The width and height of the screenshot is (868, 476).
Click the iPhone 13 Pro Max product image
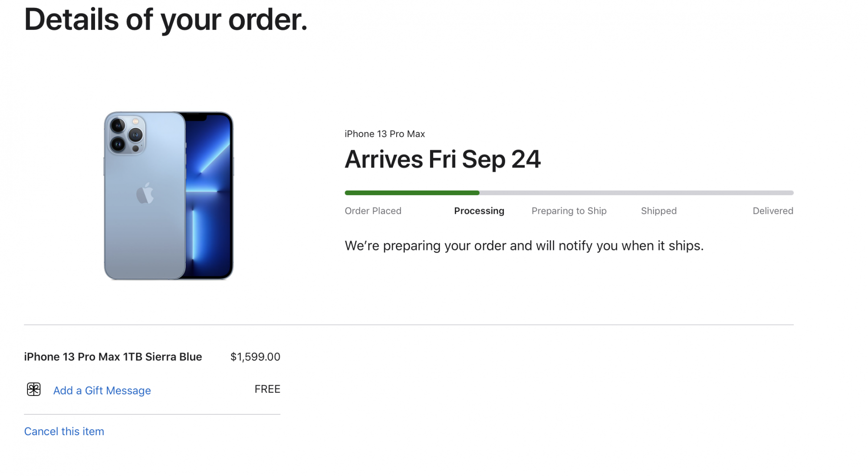(168, 196)
